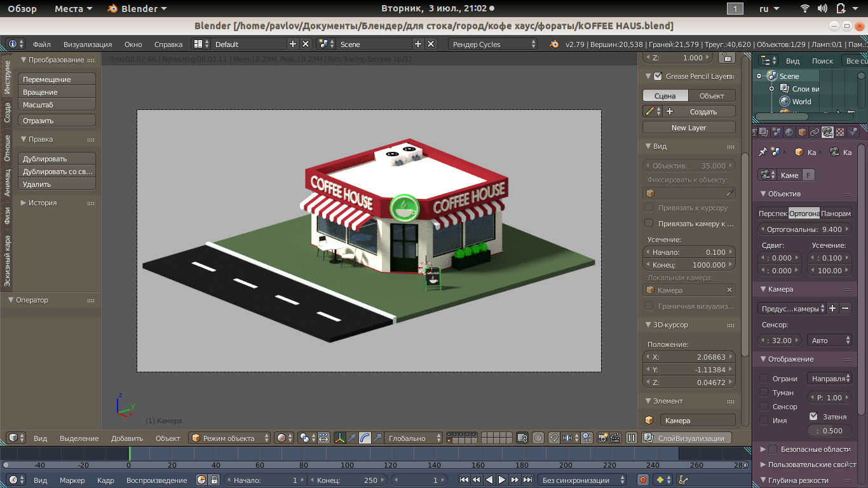Toggle the Grease Pencil Layers checkbox
The width and height of the screenshot is (868, 488).
coord(658,76)
